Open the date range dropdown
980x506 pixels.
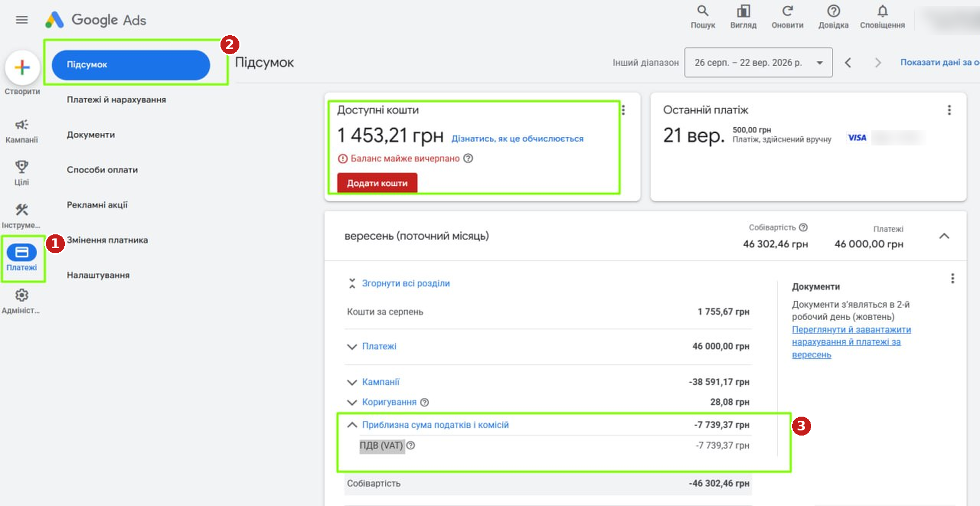(758, 62)
